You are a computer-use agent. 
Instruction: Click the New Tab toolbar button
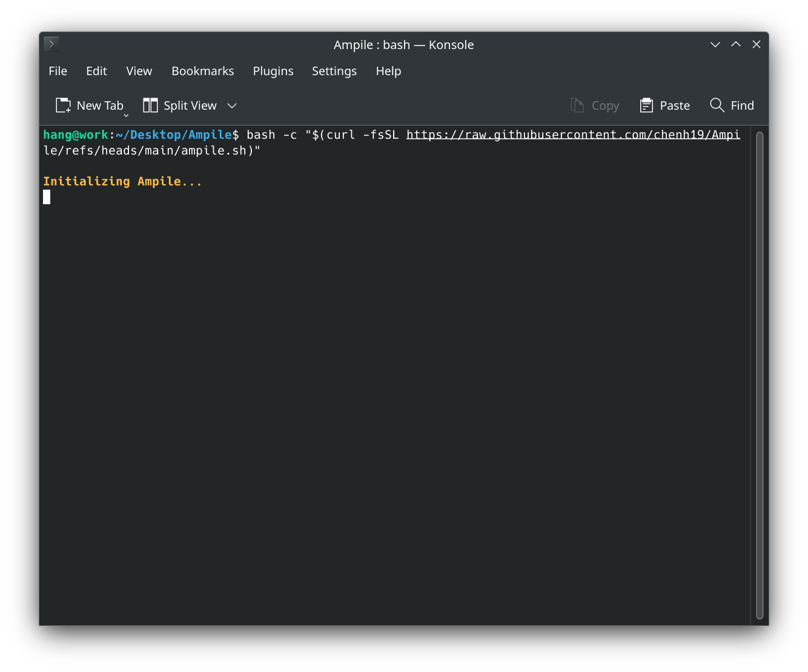point(90,105)
